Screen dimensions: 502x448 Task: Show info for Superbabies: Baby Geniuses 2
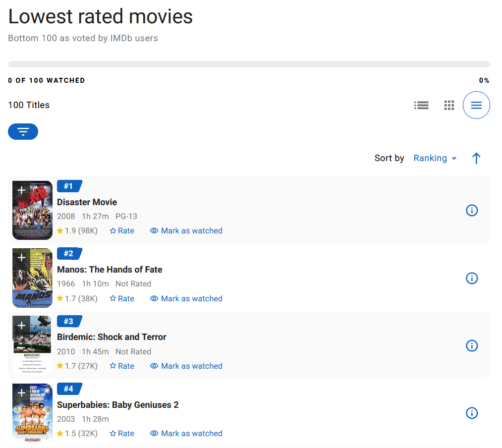(x=472, y=413)
